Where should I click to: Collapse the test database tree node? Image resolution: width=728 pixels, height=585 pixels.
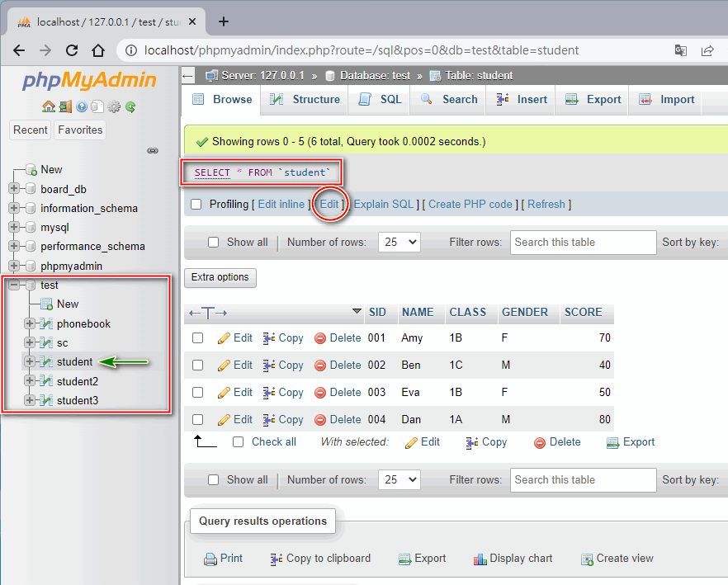click(14, 285)
